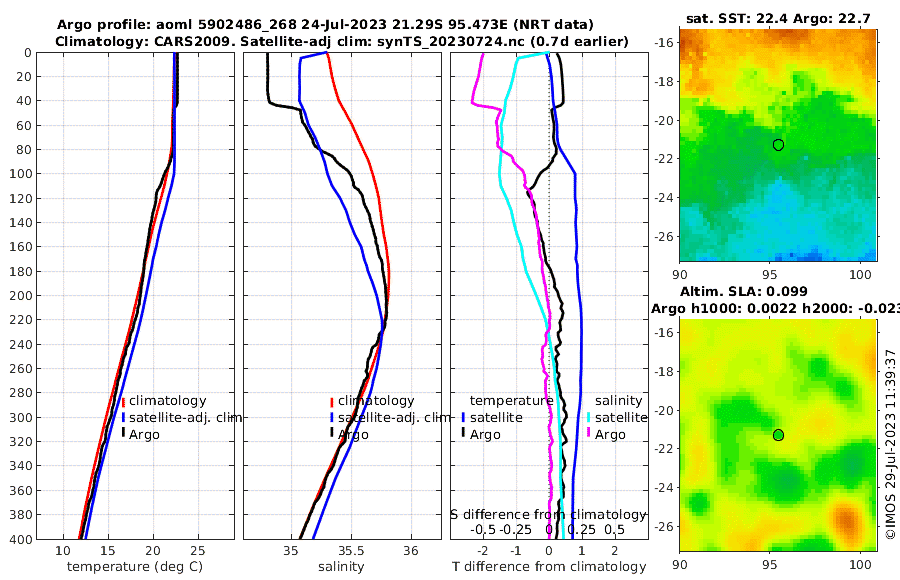Click cyan satellite marker in salinity difference legend

pos(588,417)
